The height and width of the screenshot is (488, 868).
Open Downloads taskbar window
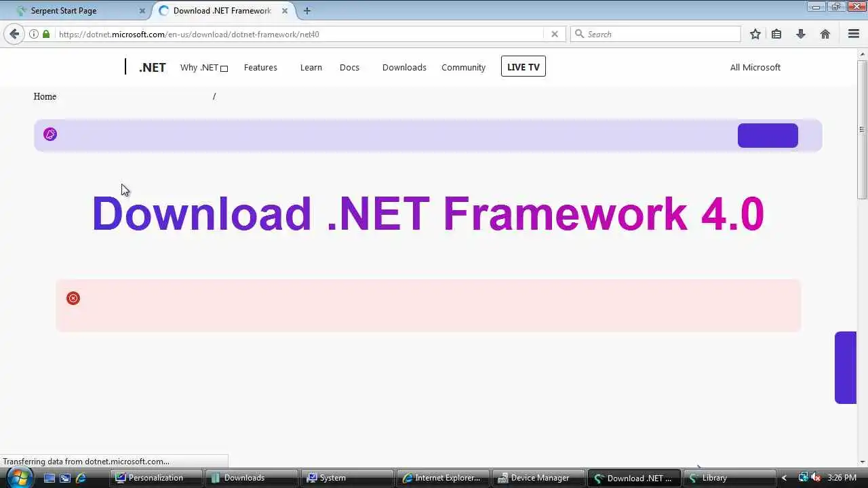coord(252,478)
